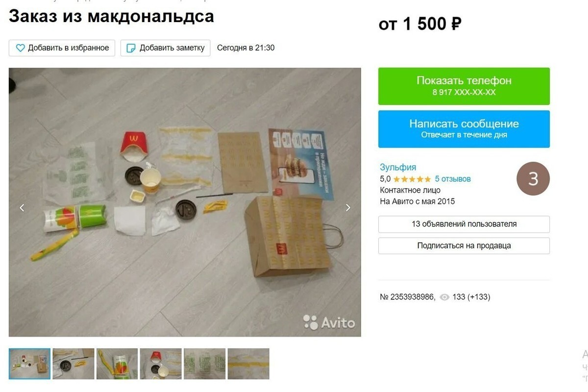
Task: Show previous photo with left arrow
Action: tap(22, 207)
